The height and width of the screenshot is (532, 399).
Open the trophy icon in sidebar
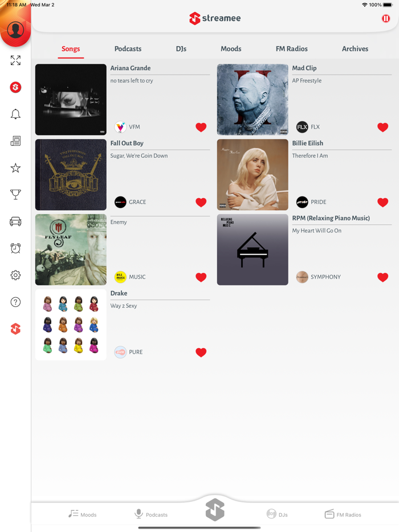coord(15,194)
